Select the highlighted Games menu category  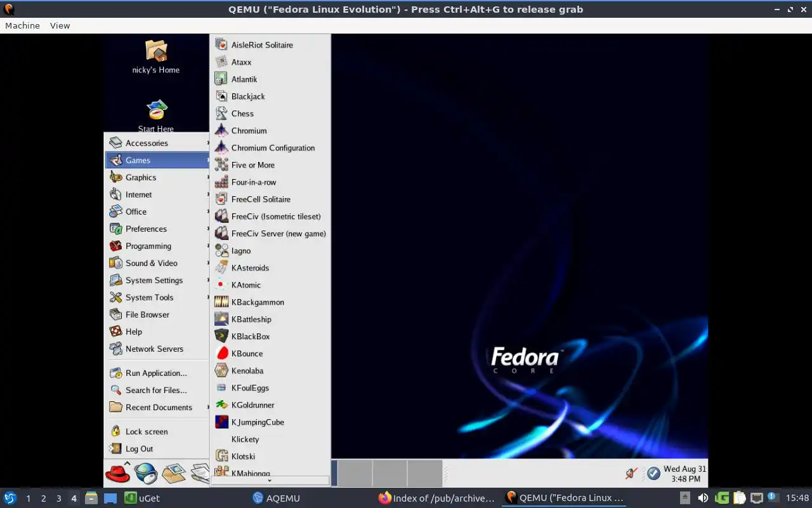[x=157, y=161]
